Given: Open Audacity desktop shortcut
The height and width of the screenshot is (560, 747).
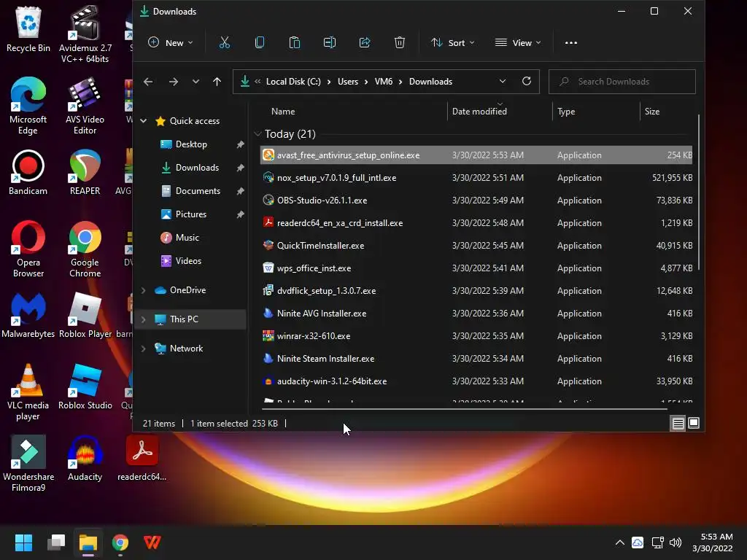Looking at the screenshot, I should coord(85,458).
